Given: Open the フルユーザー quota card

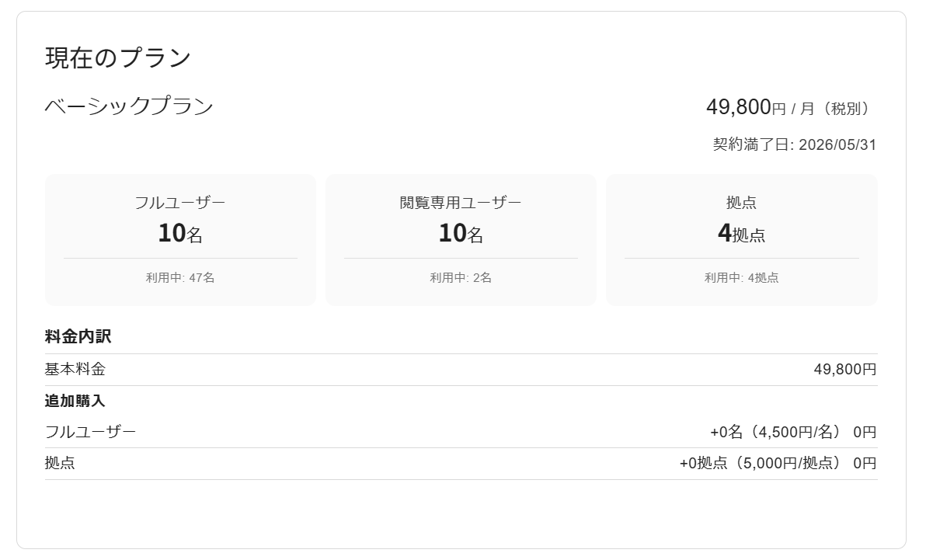Looking at the screenshot, I should (181, 240).
